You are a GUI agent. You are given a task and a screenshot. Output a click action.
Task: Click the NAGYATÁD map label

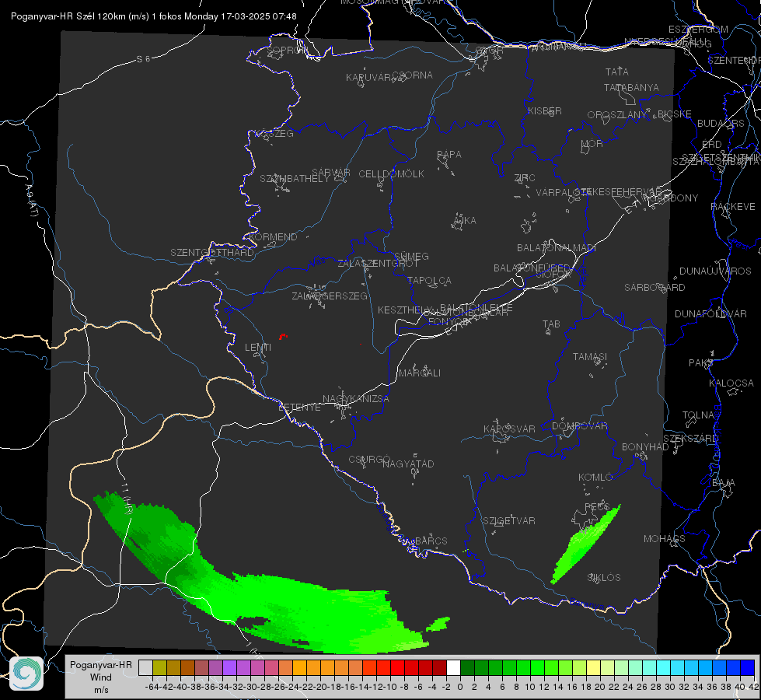coord(408,464)
